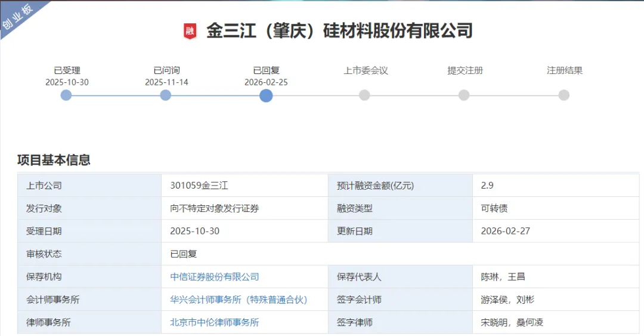
Task: Open the 北京市中伦律师事务所 link
Action: [215, 322]
